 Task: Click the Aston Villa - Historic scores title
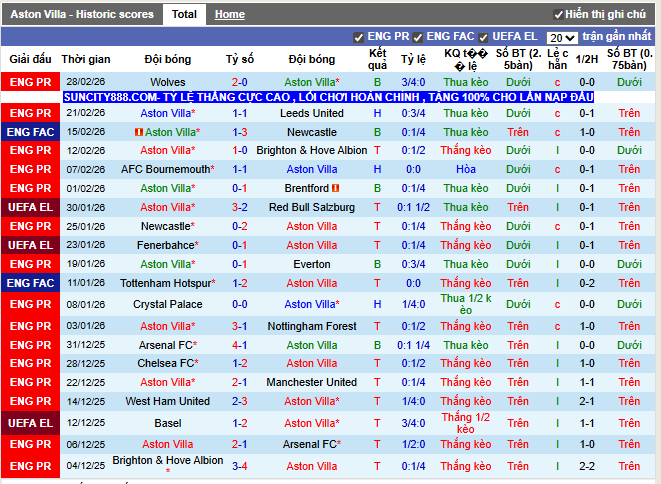coord(82,14)
